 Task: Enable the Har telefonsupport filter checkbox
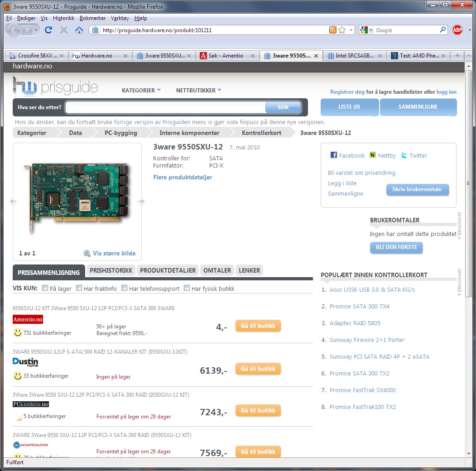click(124, 288)
